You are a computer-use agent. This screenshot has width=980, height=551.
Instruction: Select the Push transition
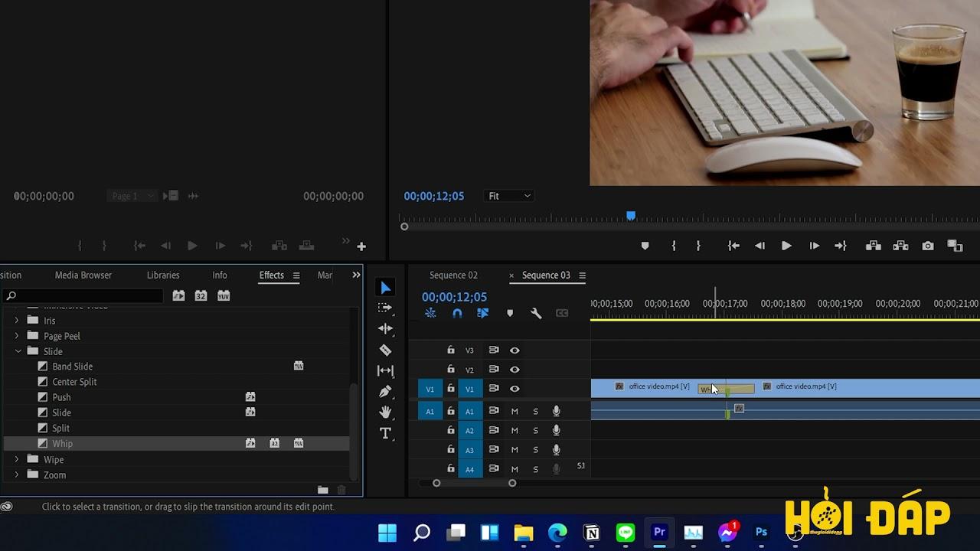61,397
